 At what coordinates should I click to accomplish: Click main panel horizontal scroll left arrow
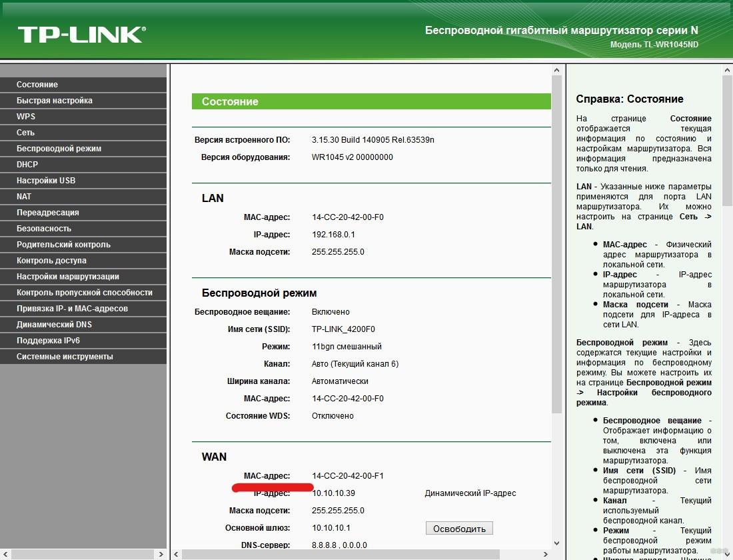click(176, 555)
